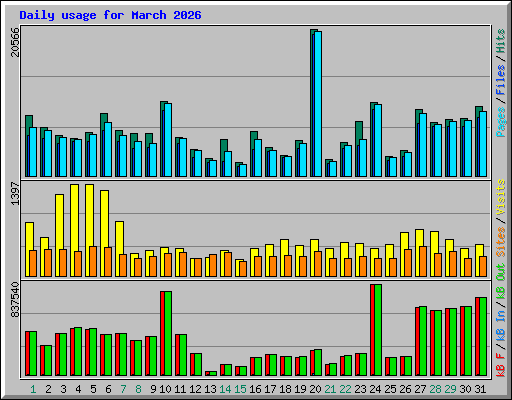Click the green kB bar for day 24
Screen dimensions: 512x400
[x=378, y=330]
